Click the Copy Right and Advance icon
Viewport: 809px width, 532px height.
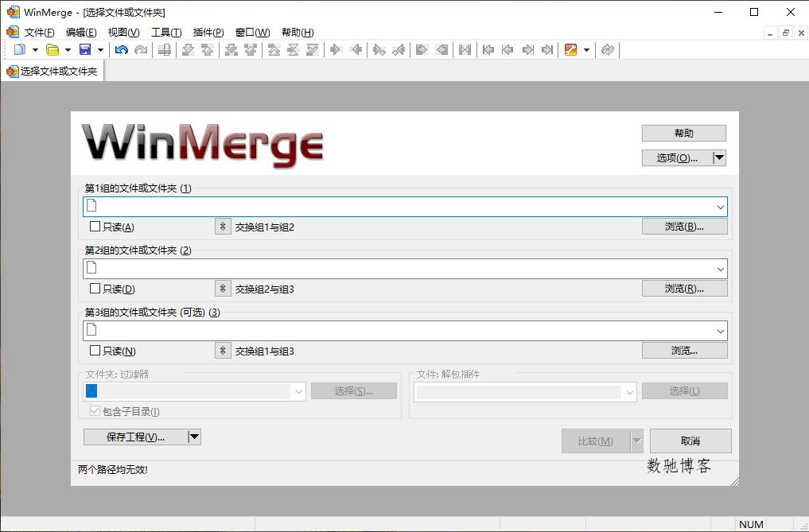(379, 49)
